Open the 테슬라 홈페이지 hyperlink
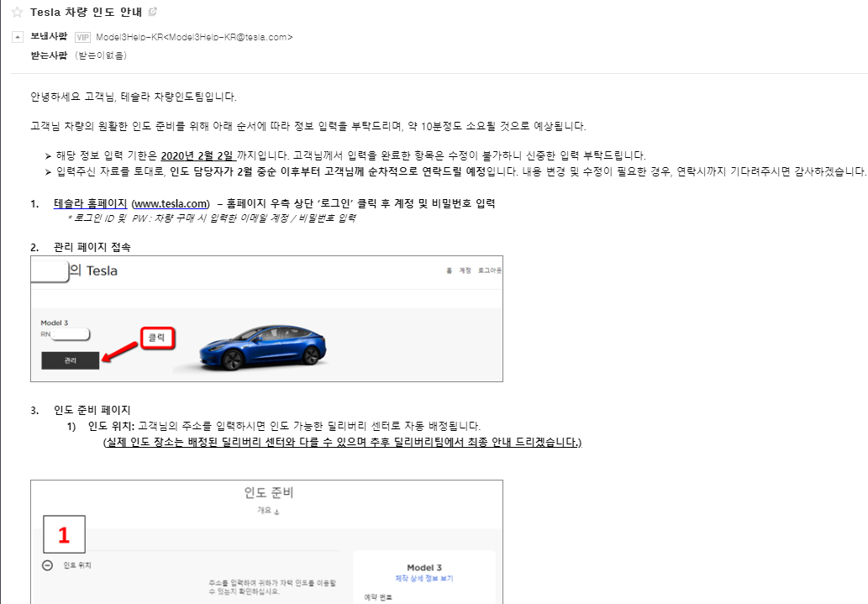868x604 pixels. [90, 204]
